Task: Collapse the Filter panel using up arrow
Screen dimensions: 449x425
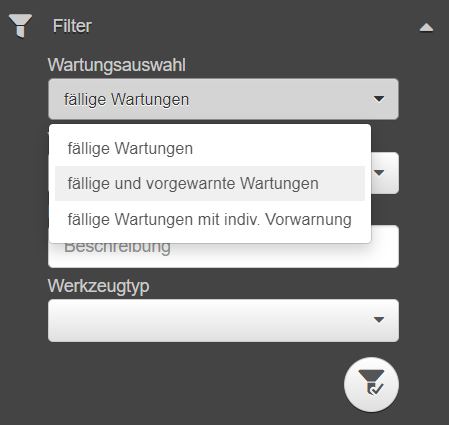Action: [x=426, y=27]
